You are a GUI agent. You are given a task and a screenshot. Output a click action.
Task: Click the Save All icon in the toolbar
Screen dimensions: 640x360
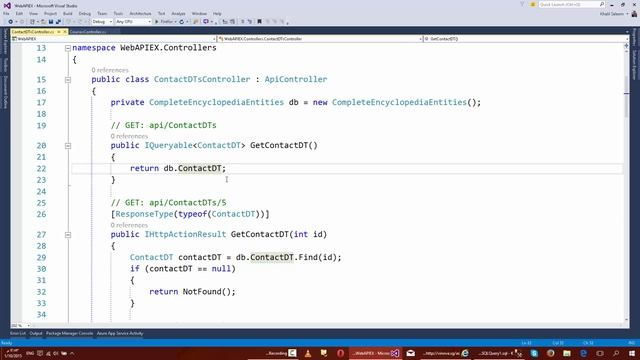(x=58, y=22)
